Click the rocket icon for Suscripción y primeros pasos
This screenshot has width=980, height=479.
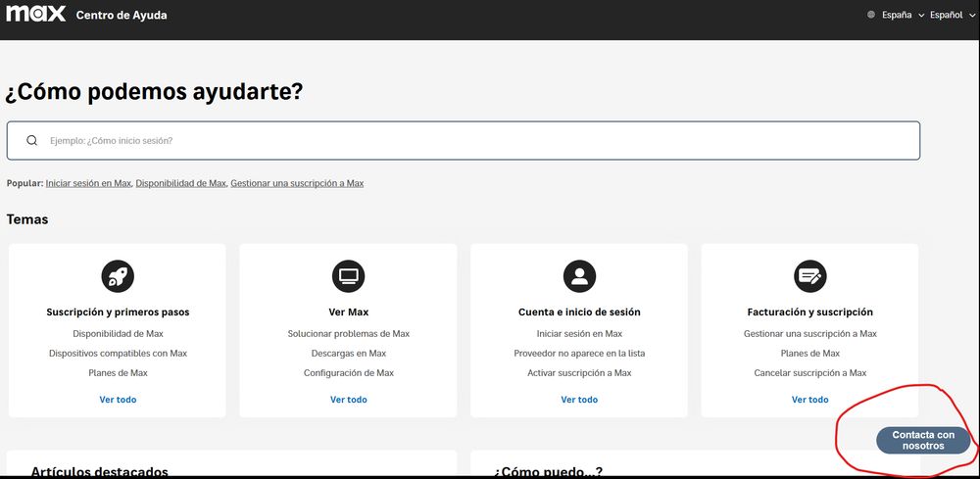point(118,276)
